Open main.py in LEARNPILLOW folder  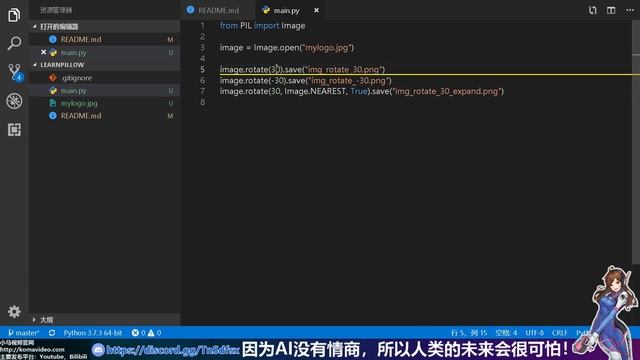pos(104,90)
